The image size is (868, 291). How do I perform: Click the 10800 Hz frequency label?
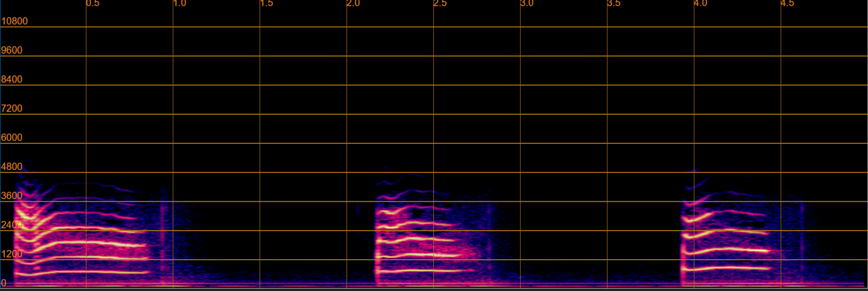coord(14,21)
